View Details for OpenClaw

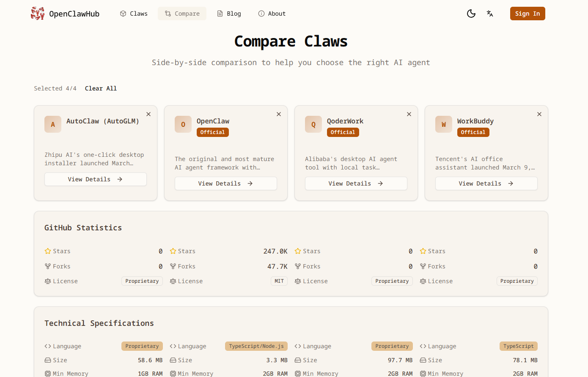226,183
